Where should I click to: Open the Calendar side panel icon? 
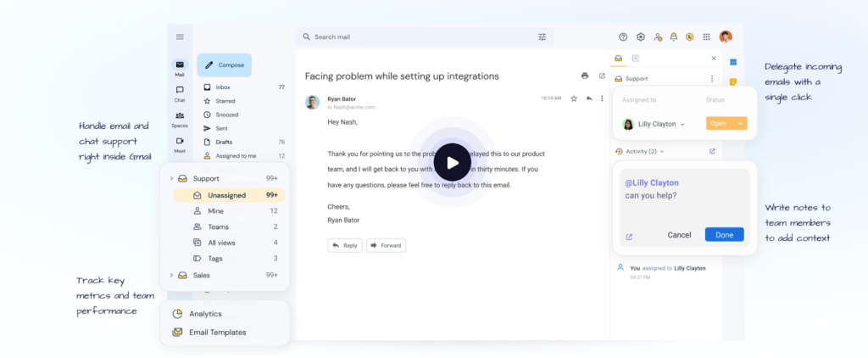pos(733,62)
